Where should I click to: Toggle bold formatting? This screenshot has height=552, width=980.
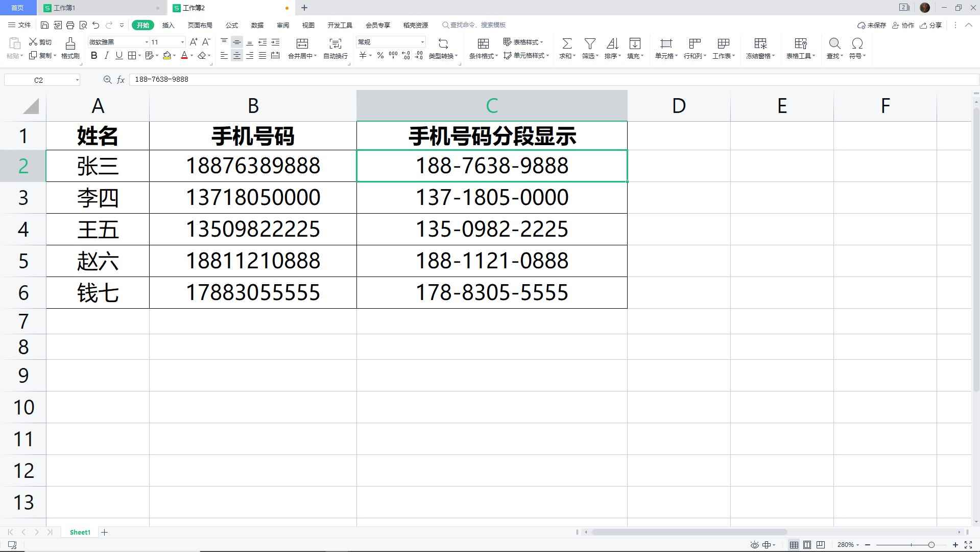[x=94, y=56]
